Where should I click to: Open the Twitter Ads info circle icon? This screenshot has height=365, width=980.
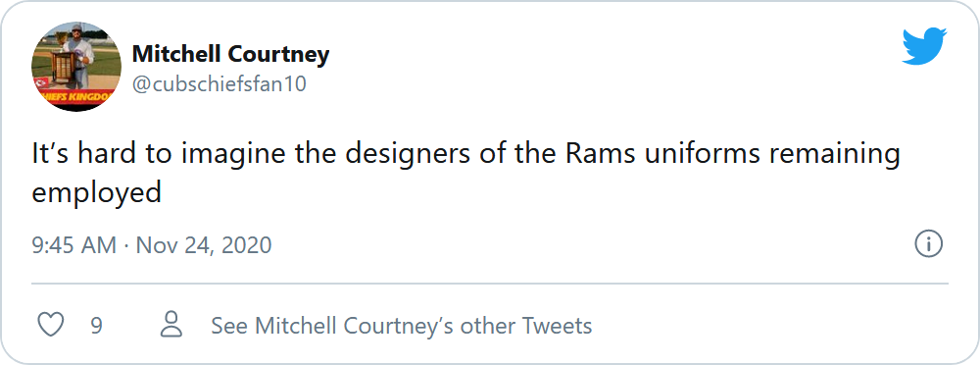[x=928, y=244]
